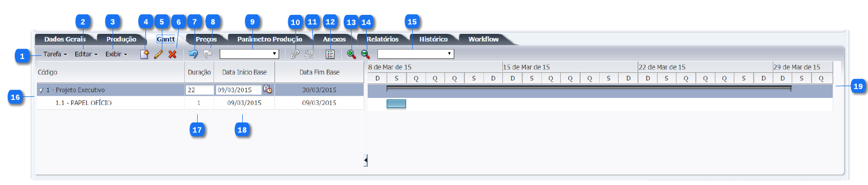
Task: Click the blue undo arrow icon
Action: [193, 54]
